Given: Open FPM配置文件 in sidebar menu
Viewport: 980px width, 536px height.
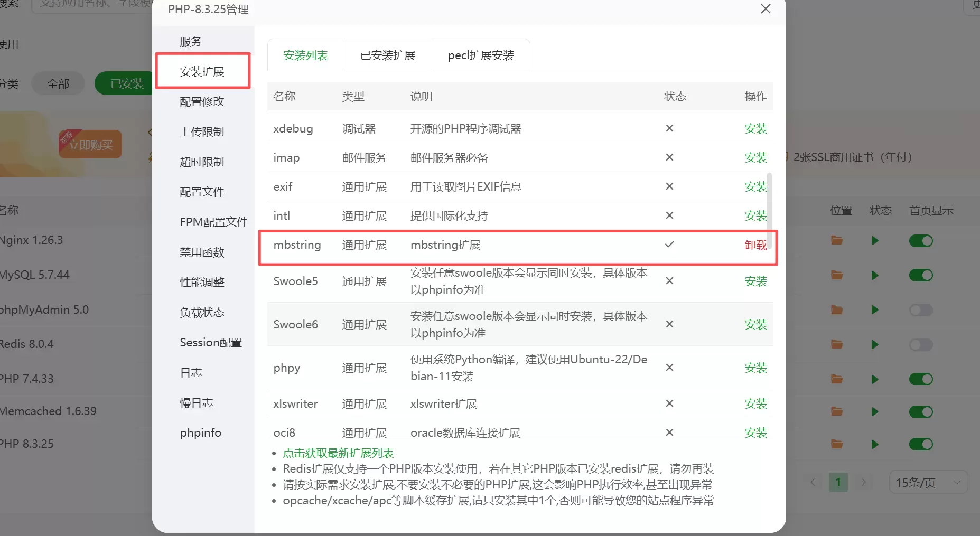Looking at the screenshot, I should [x=213, y=222].
